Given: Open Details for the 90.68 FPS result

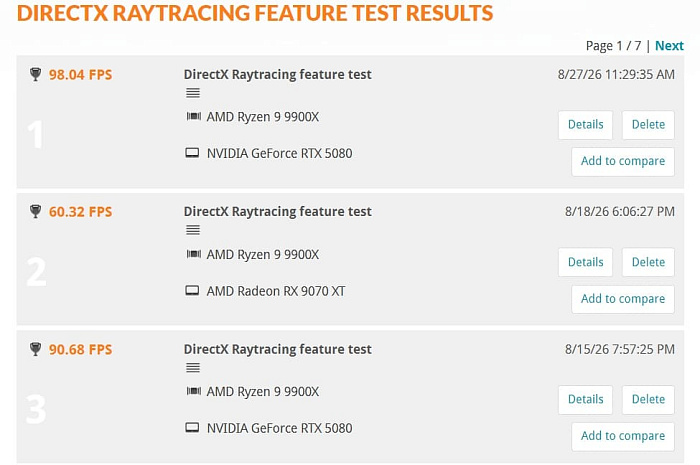Looking at the screenshot, I should (585, 399).
